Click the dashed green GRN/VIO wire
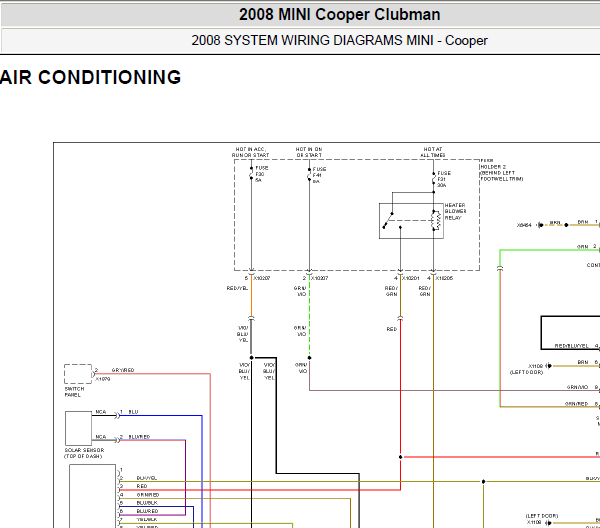600x528 pixels. pyautogui.click(x=309, y=318)
